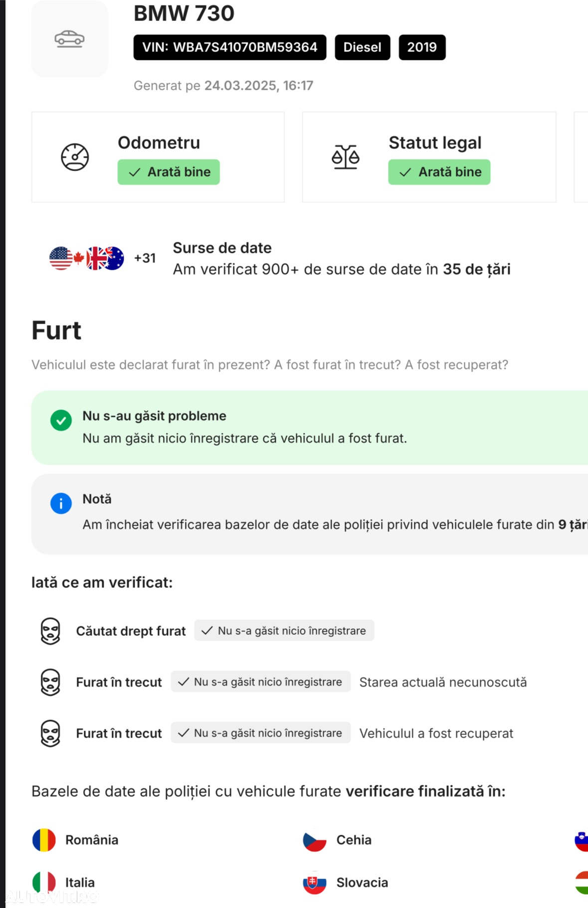
Task: Click the Romania flag icon
Action: (44, 840)
